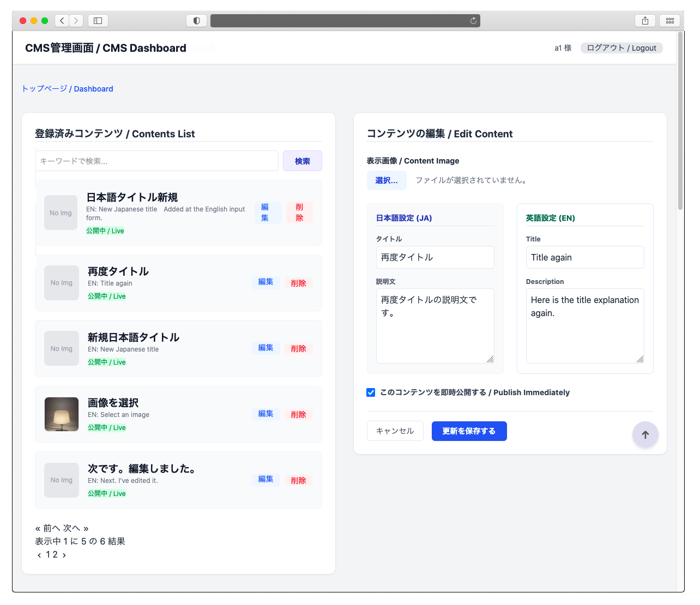Reload page with the refresh icon

(x=473, y=21)
